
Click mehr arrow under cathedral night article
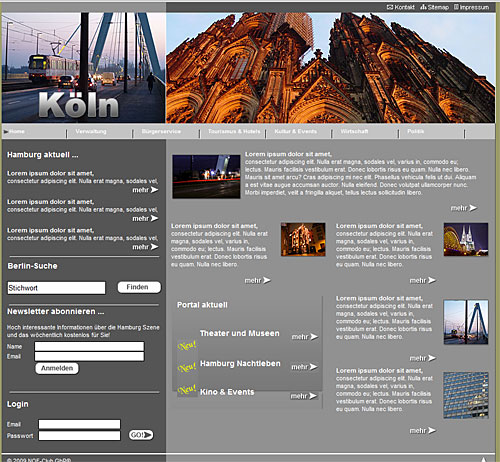tap(423, 280)
